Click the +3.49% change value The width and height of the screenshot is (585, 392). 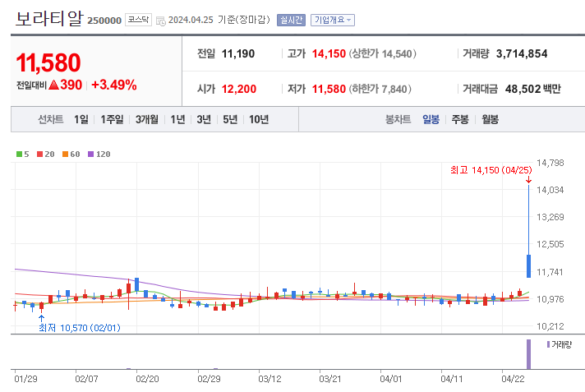[113, 85]
